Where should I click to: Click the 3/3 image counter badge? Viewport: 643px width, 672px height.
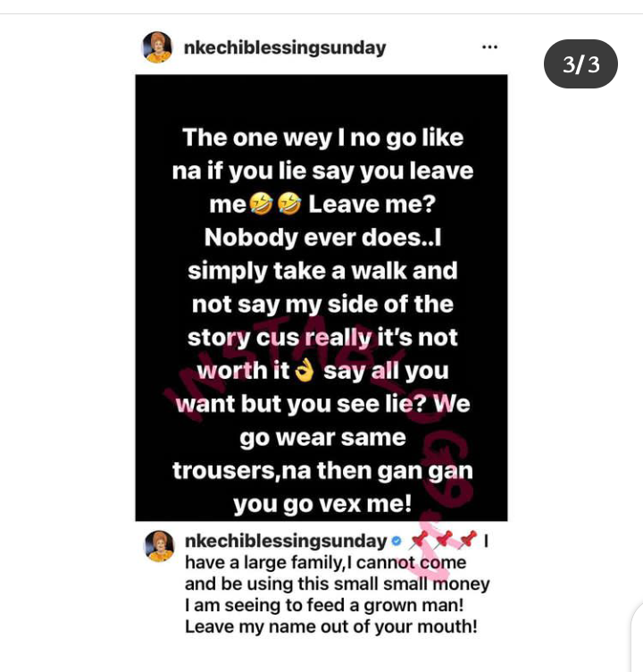tap(580, 64)
